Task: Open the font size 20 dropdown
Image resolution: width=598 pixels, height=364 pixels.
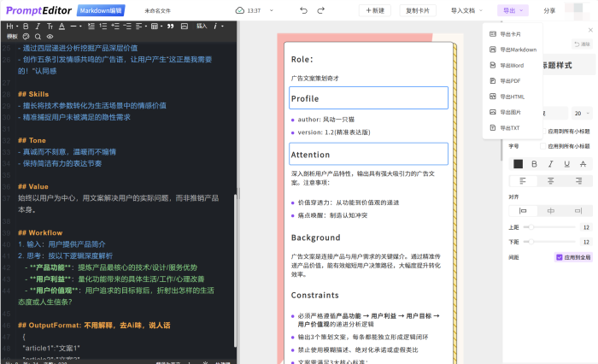Action: tap(582, 114)
